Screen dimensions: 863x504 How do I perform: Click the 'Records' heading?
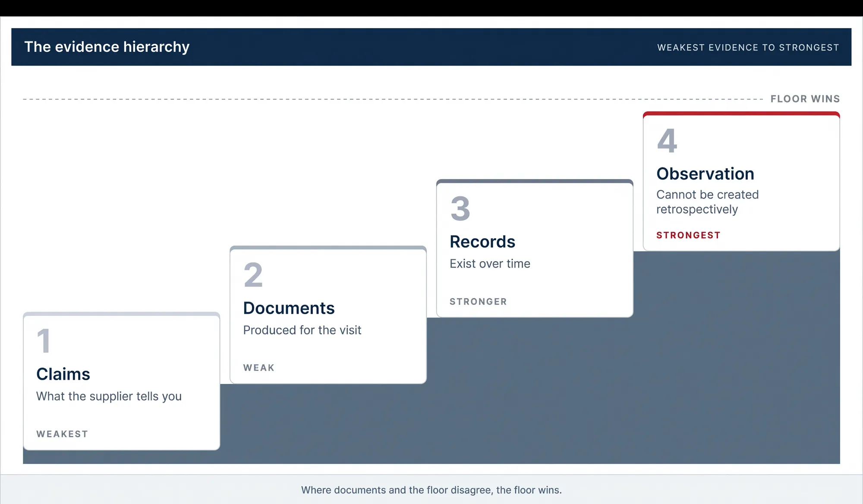click(482, 242)
